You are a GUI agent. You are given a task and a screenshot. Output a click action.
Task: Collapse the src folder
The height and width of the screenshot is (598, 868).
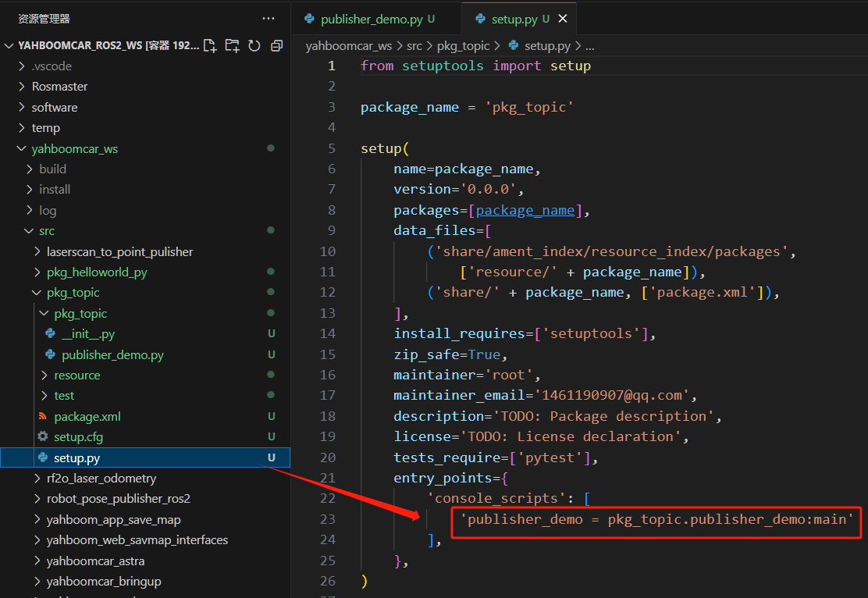click(x=47, y=231)
